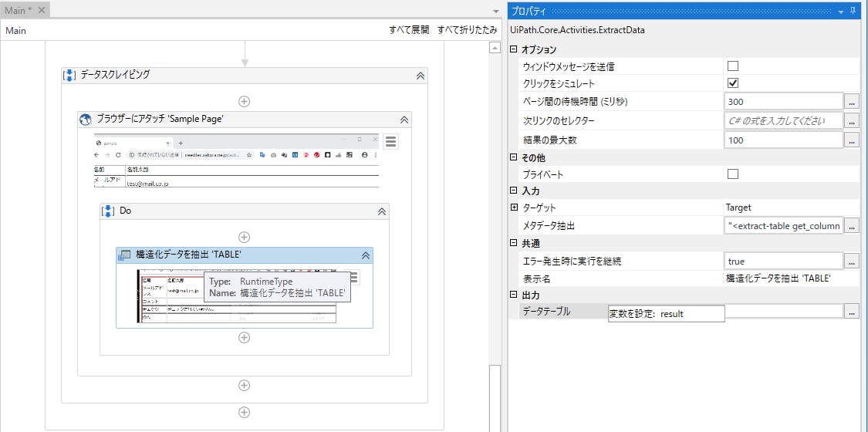
Task: Click the データテーブル output field
Action: (x=784, y=312)
